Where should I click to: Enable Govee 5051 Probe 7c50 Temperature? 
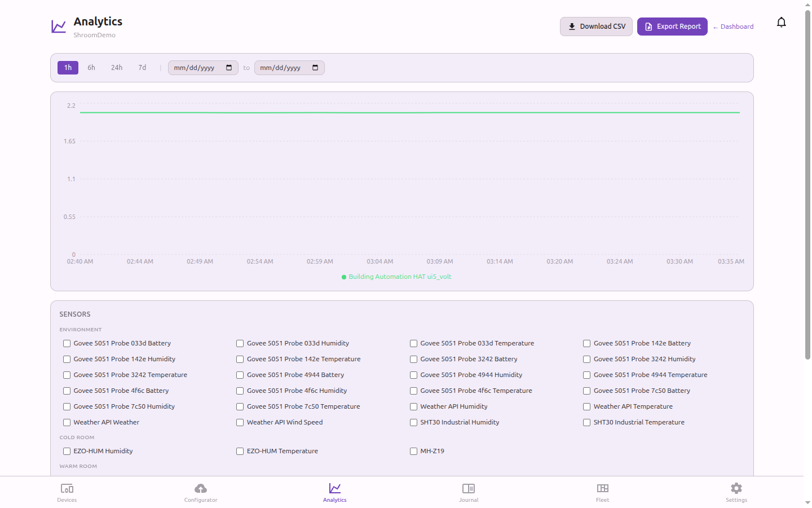240,406
